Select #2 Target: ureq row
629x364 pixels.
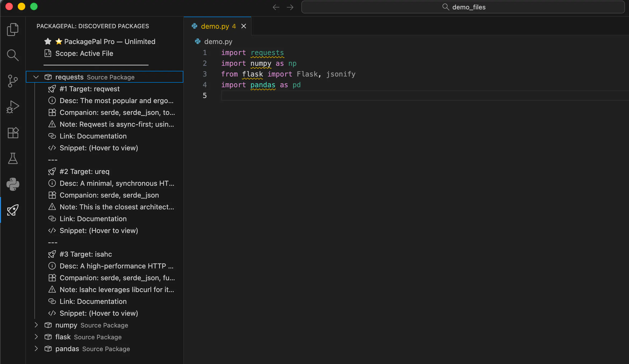105,172
